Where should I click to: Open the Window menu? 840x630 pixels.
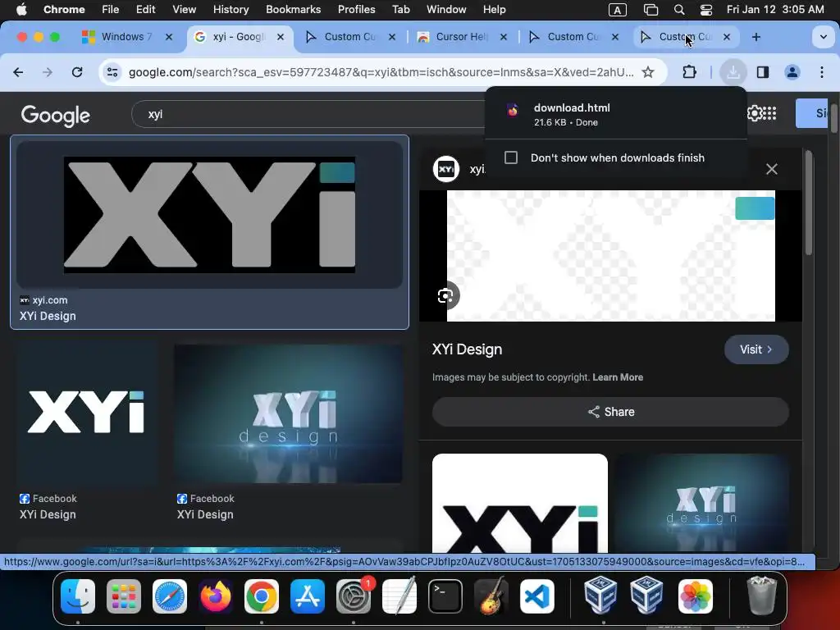pos(446,10)
